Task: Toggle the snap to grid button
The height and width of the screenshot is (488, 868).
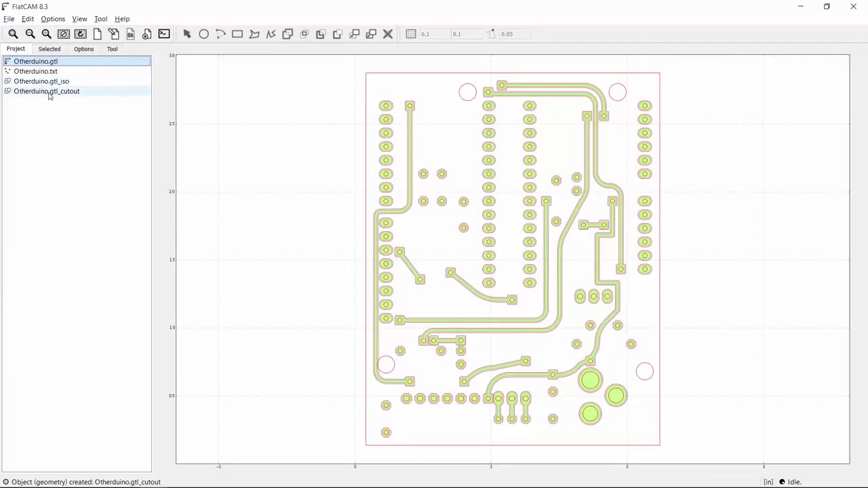Action: (411, 34)
